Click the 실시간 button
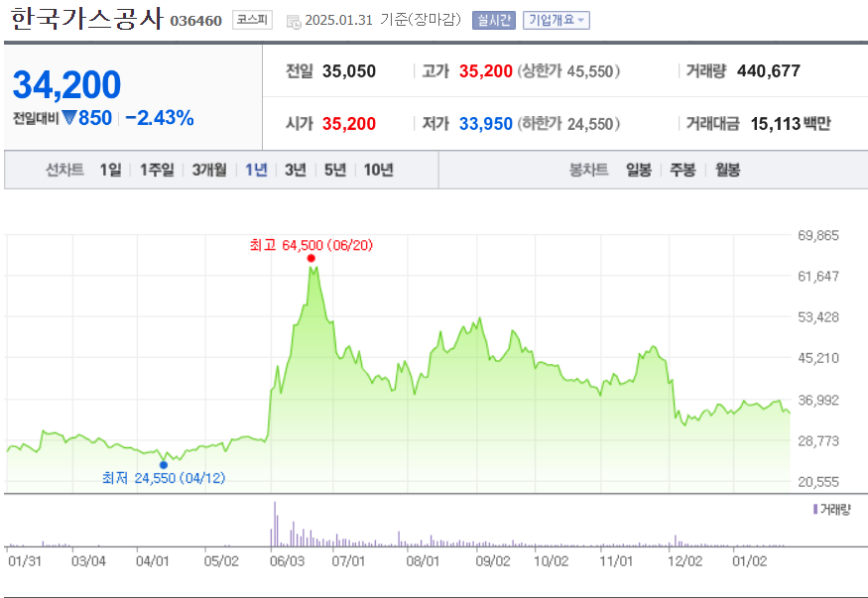 [494, 21]
